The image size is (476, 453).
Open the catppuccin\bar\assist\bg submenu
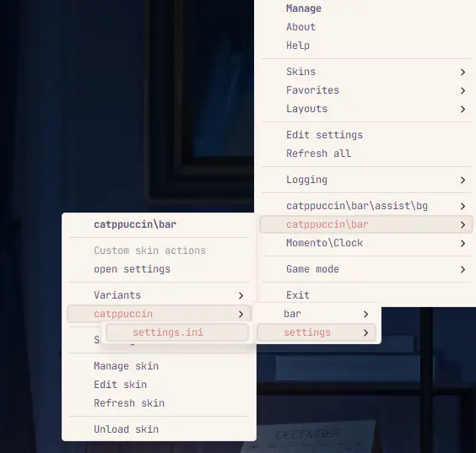point(365,206)
